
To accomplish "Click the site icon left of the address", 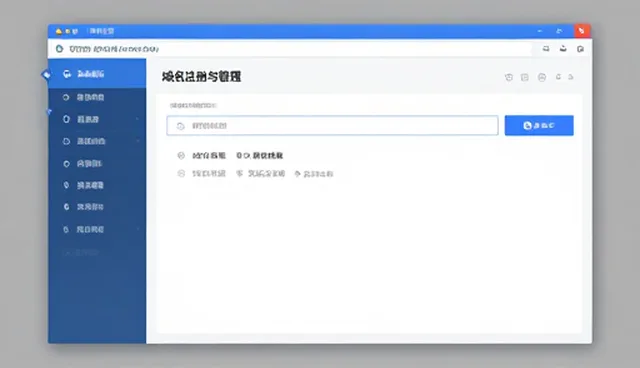I will pos(60,49).
